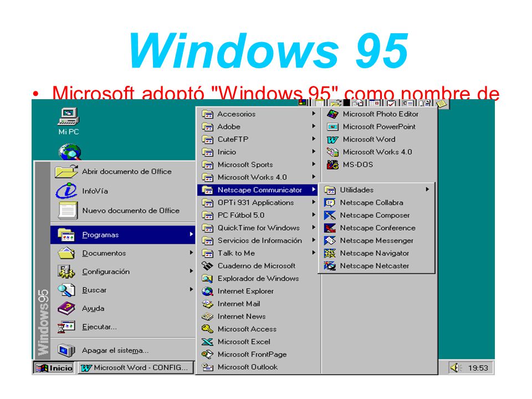Screen dimensions: 532x399
Task: Expand the PC Fútbol 5.0 submenu arrow
Action: pos(314,215)
